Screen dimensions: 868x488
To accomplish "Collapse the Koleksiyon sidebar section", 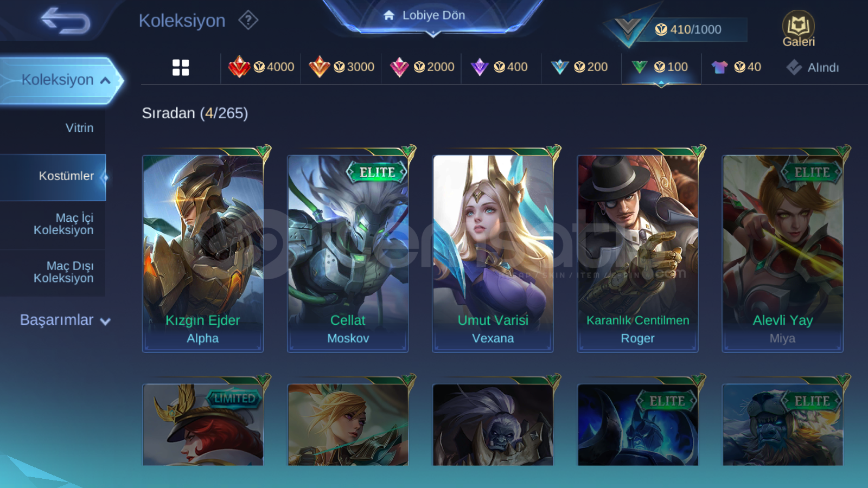I will click(61, 80).
